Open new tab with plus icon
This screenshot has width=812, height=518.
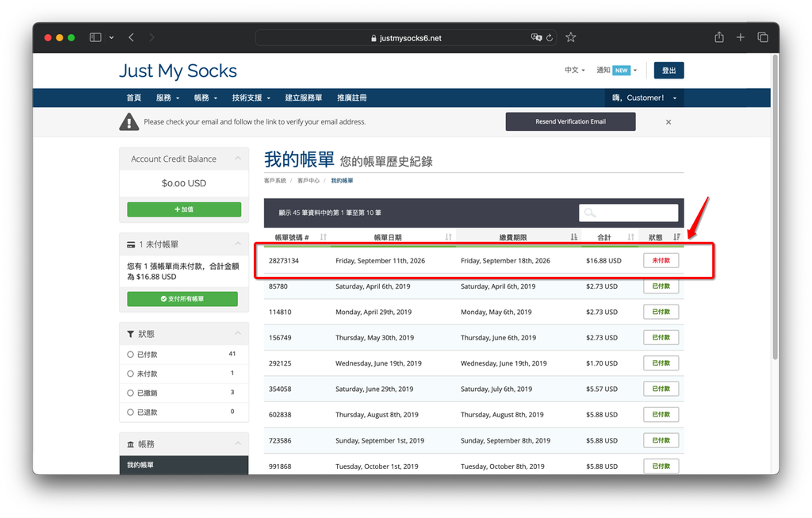[x=741, y=37]
